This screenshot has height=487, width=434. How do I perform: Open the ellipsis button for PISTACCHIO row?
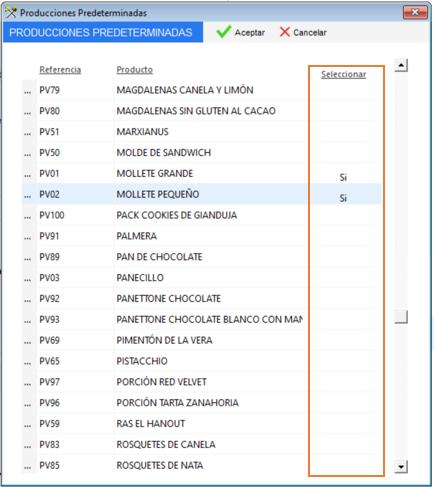[28, 361]
